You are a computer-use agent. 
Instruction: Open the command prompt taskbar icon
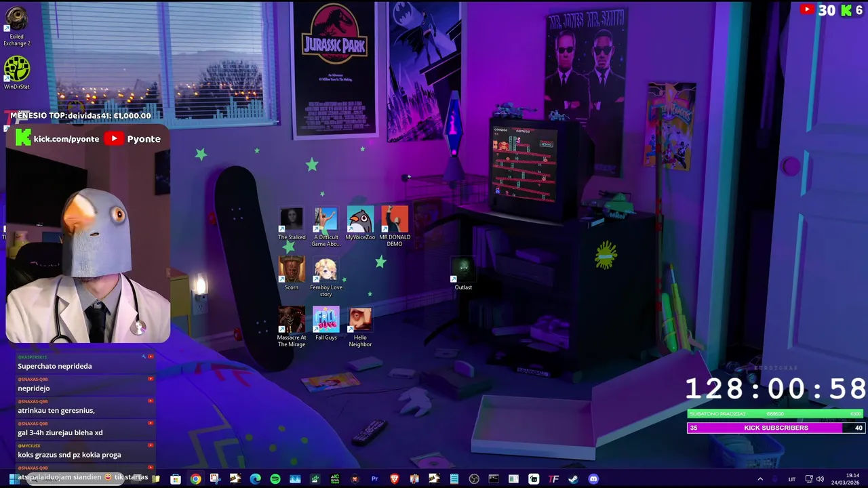tap(494, 479)
